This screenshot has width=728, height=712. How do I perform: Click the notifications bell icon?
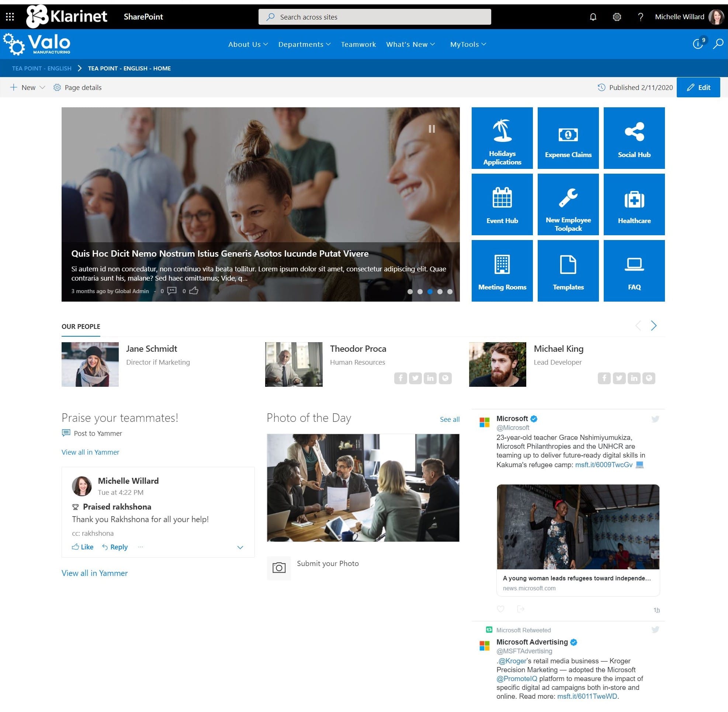pos(593,17)
